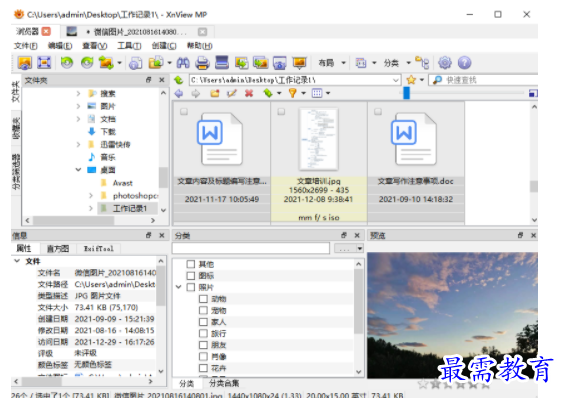This screenshot has height=401, width=562.
Task: Check the 图标 category checkbox
Action: coord(191,276)
